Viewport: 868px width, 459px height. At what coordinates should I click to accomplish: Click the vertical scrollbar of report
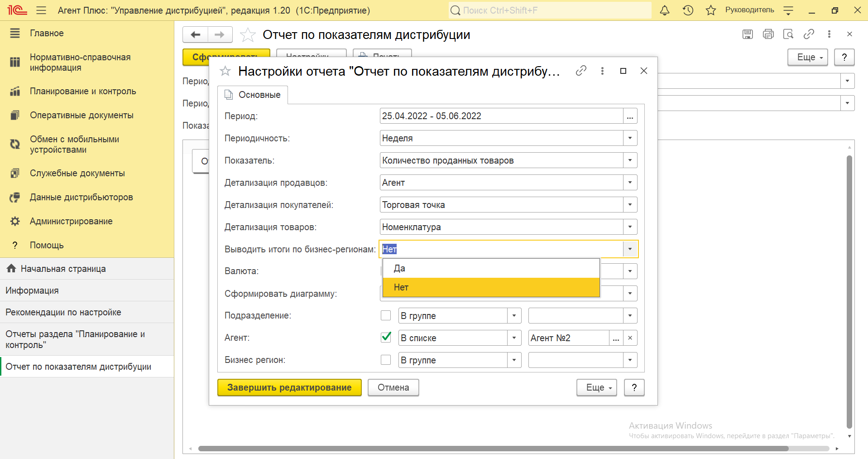pyautogui.click(x=849, y=292)
